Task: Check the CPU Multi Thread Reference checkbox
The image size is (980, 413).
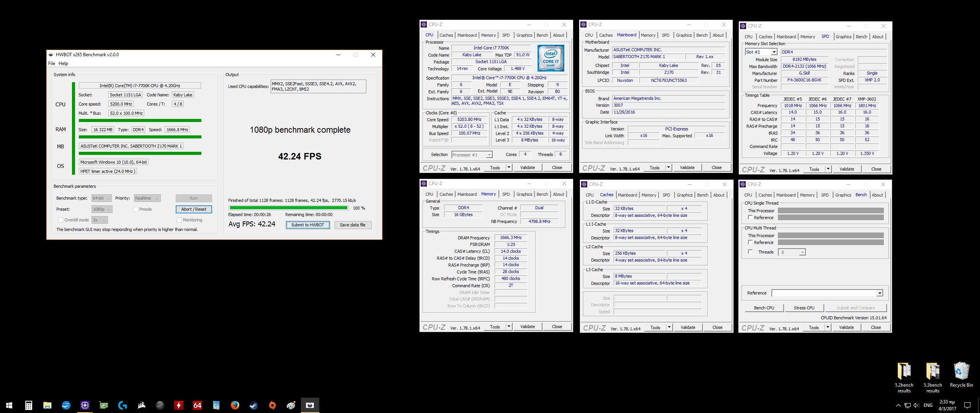Action: [x=750, y=242]
